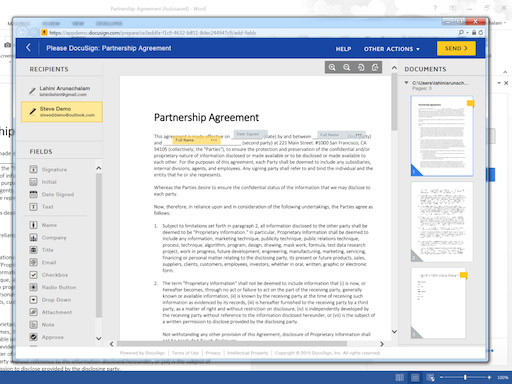512x384 pixels.
Task: Pick the Name field icon
Action: pos(33,225)
